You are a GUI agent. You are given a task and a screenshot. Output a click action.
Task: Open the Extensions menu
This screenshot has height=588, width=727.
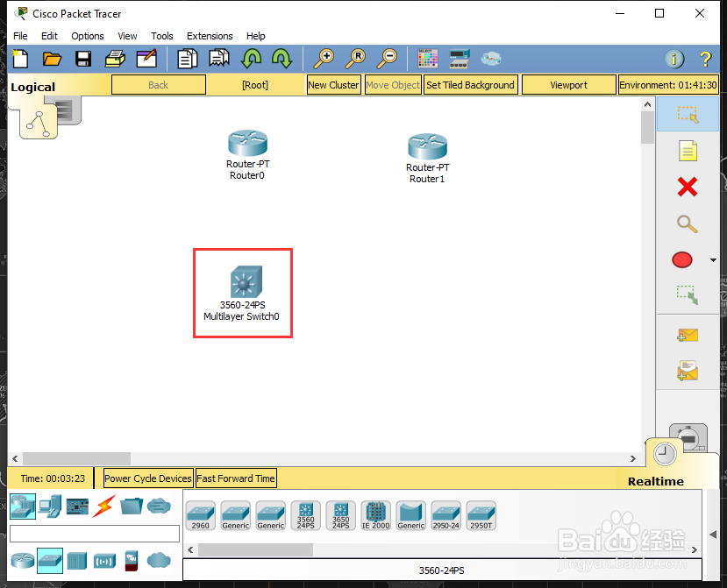click(210, 36)
